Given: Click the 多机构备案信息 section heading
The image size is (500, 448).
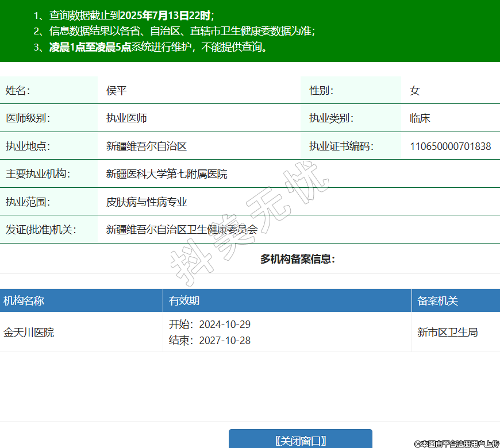Looking at the screenshot, I should [x=297, y=259].
